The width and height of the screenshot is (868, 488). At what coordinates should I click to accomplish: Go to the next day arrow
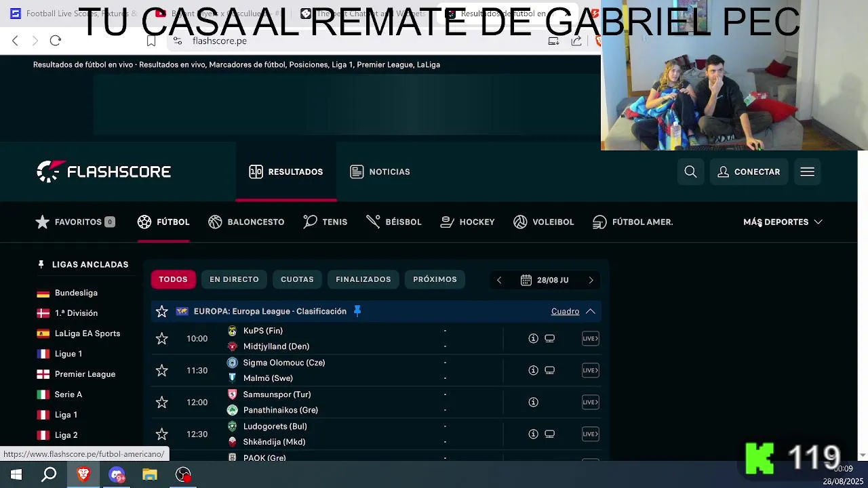(591, 280)
